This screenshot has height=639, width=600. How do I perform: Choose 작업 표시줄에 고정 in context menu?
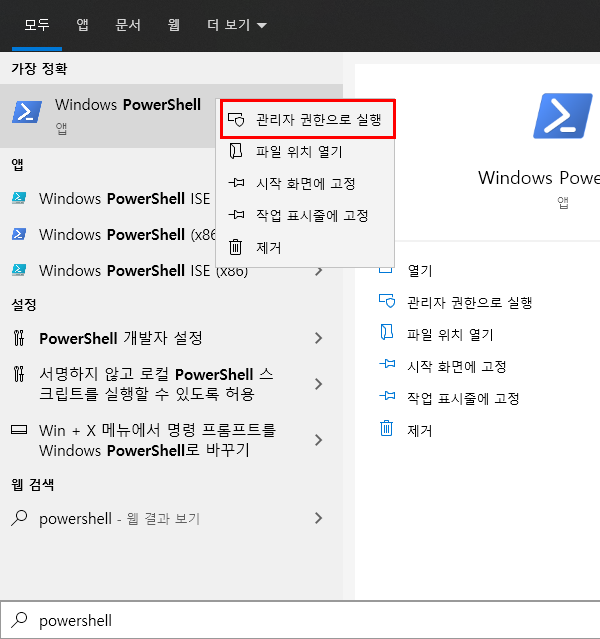305,215
